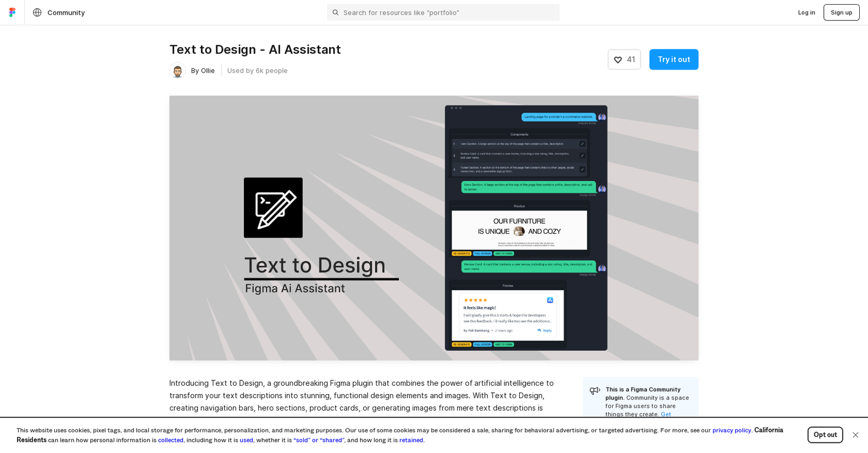Image resolution: width=868 pixels, height=453 pixels.
Task: Click the magnifier icon in the search bar
Action: click(x=336, y=12)
